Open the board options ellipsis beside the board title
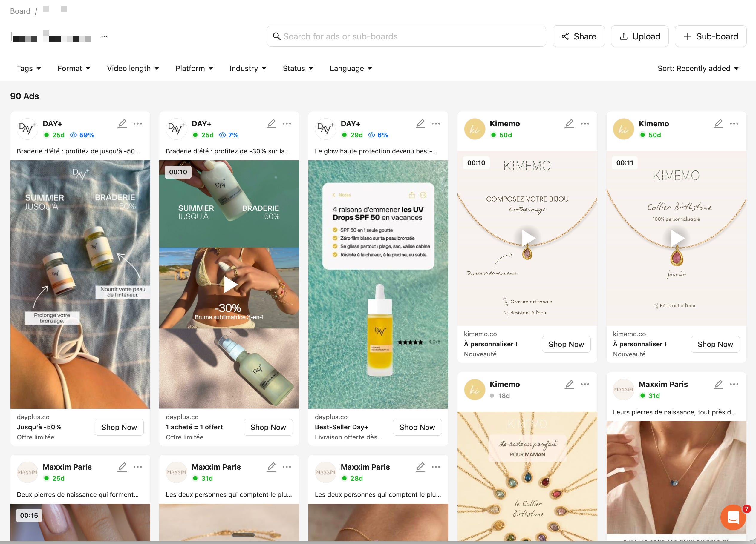The width and height of the screenshot is (756, 544). pyautogui.click(x=104, y=36)
